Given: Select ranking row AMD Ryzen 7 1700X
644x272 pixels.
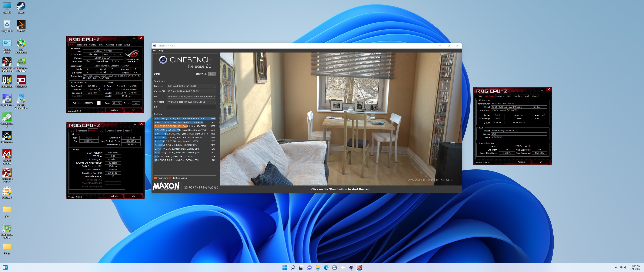Looking at the screenshot, I should click(185, 134).
